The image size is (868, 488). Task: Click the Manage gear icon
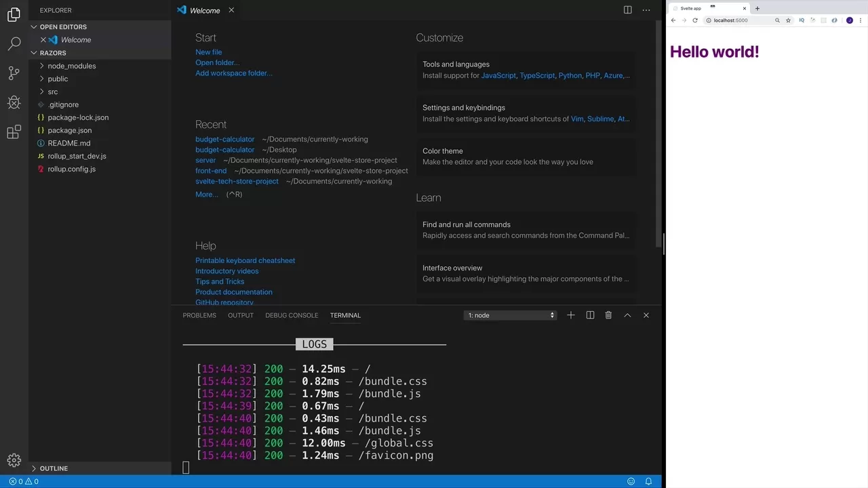[14, 460]
